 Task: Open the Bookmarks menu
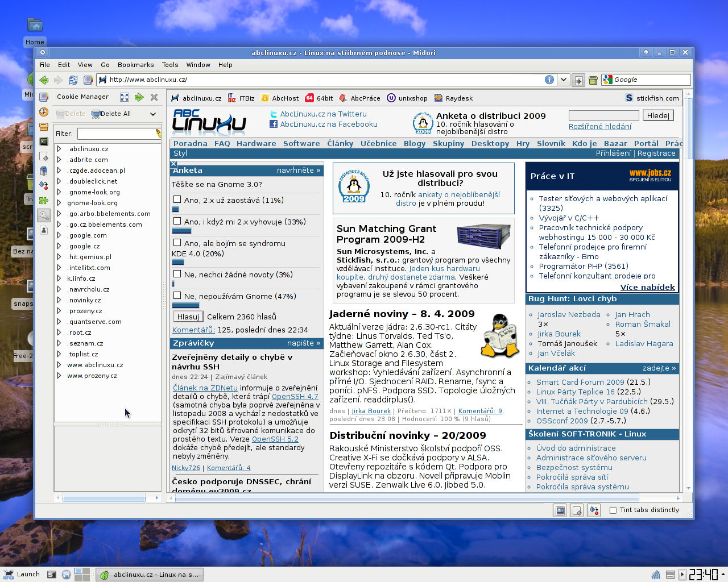coord(136,65)
